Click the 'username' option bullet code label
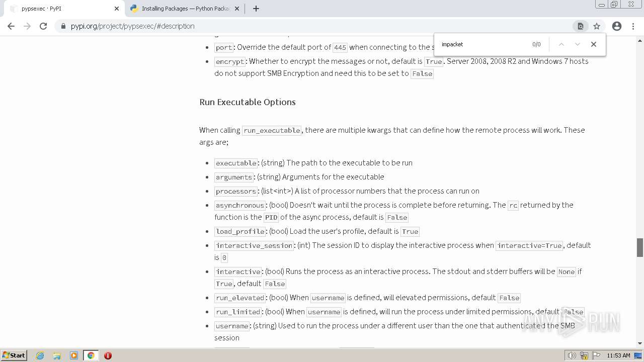This screenshot has height=362, width=644. [232, 326]
